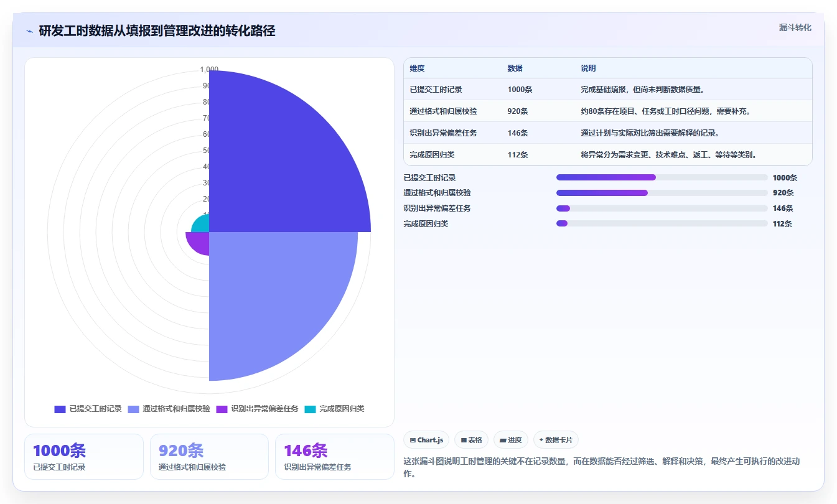Open the 146条 识别出异常偏差任务 data card
This screenshot has width=837, height=504.
click(335, 457)
